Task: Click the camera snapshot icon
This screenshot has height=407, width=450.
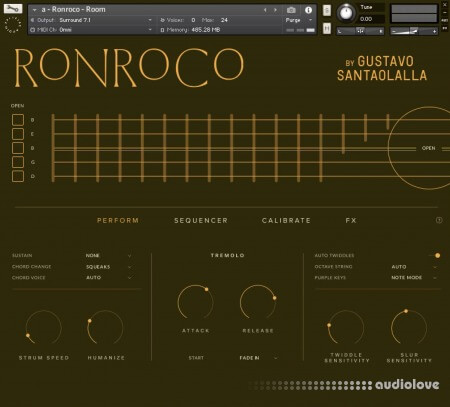Action: click(x=291, y=10)
